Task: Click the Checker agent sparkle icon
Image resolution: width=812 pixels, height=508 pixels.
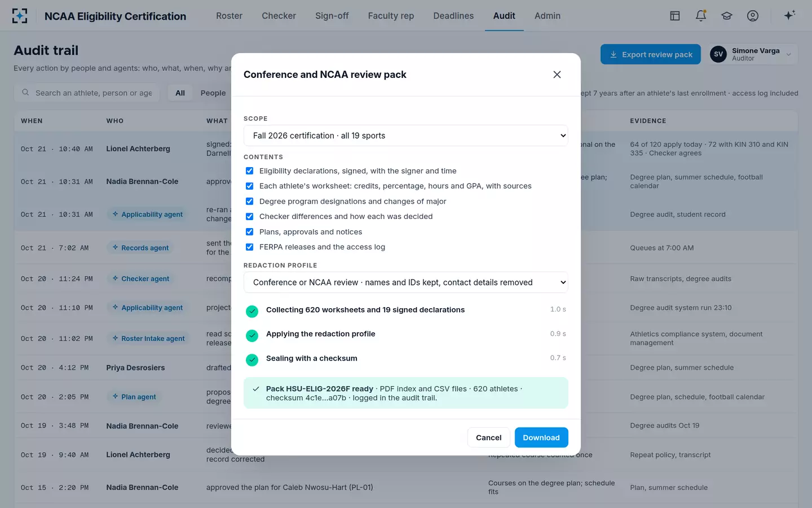Action: 115,278
